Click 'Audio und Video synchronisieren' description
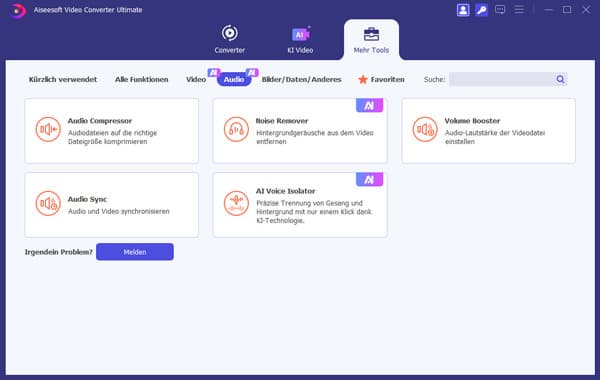 119,211
